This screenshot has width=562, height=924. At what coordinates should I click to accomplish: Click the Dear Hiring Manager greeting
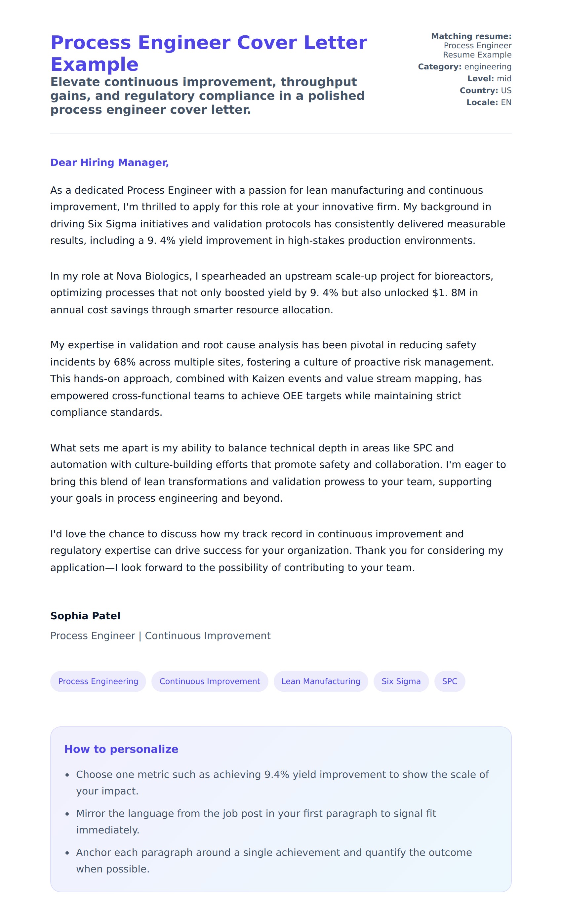109,162
